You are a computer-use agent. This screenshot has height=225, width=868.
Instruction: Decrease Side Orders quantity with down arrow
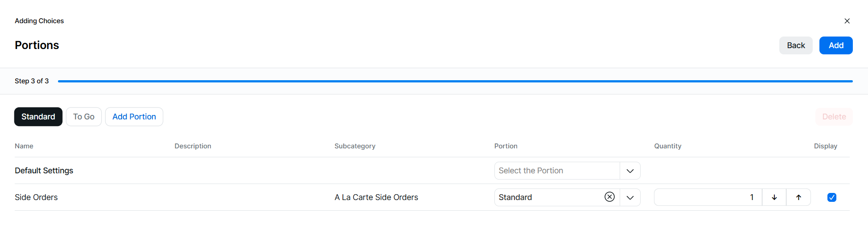coord(774,197)
